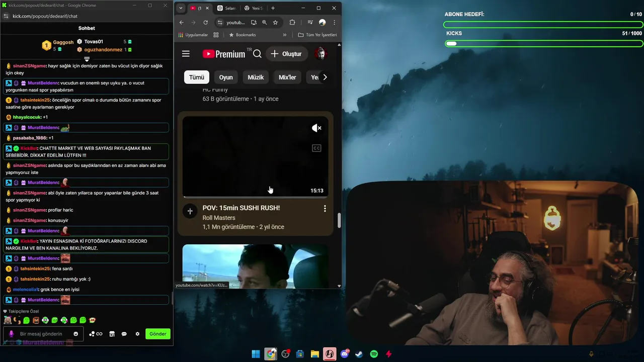
Task: Select the Müzik filter chip
Action: pos(256,77)
